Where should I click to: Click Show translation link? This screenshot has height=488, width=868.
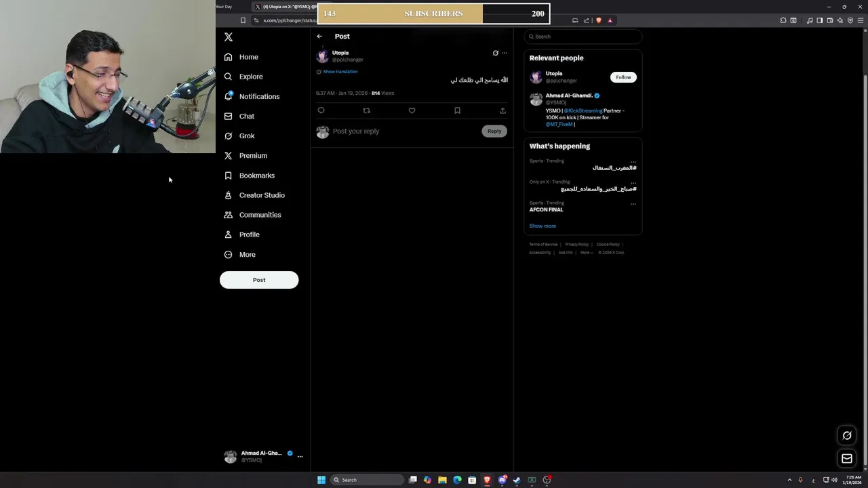[340, 71]
